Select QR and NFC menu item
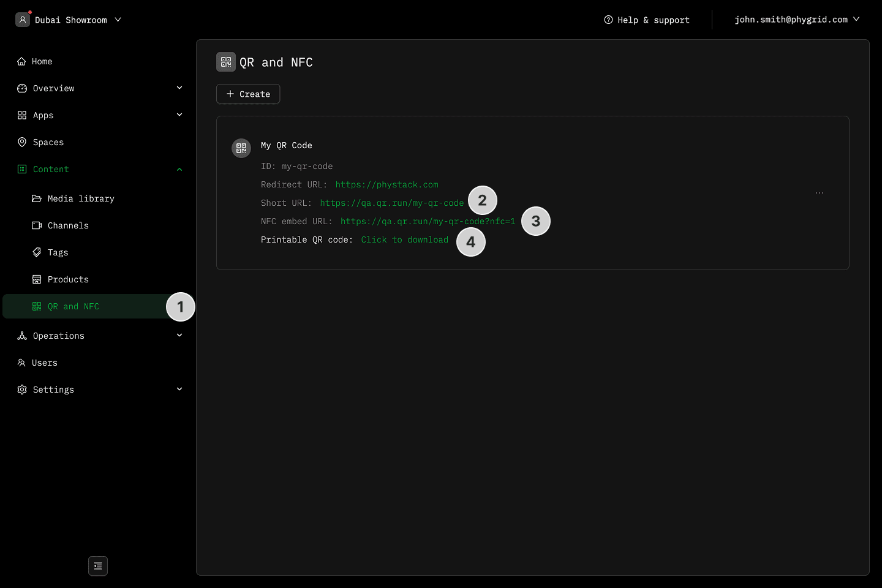 pyautogui.click(x=73, y=306)
